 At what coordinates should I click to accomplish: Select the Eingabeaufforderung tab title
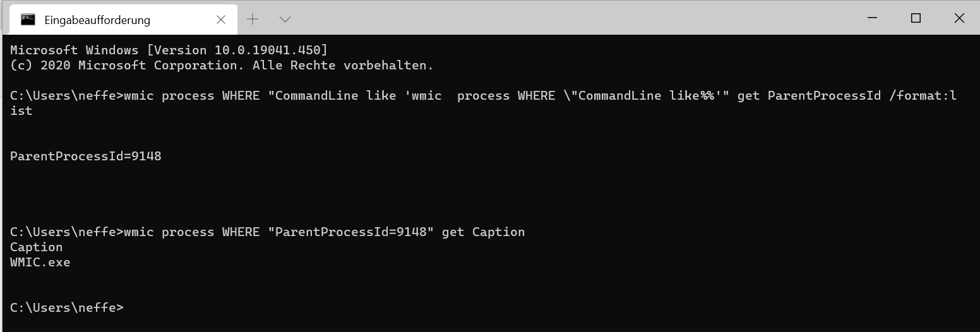click(x=97, y=20)
